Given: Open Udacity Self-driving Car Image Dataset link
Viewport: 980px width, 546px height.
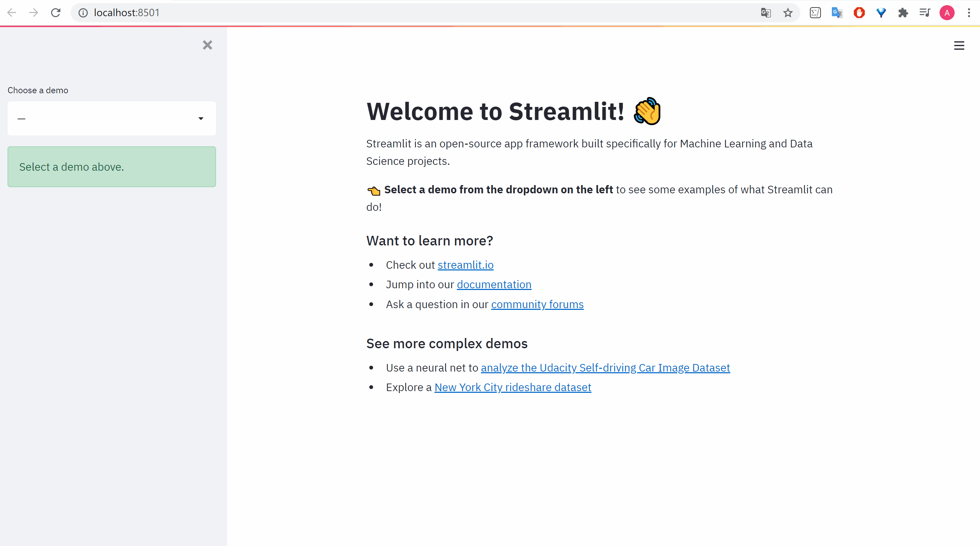Looking at the screenshot, I should [605, 368].
